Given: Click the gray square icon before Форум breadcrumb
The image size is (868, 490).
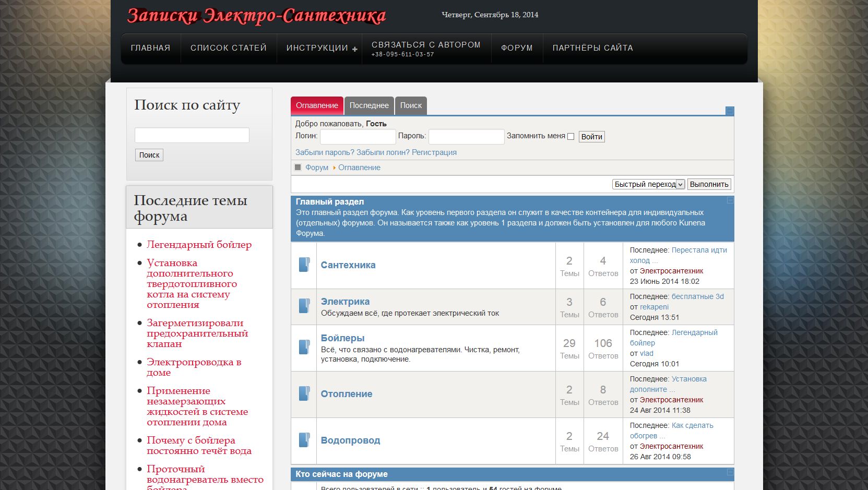Looking at the screenshot, I should pos(298,168).
